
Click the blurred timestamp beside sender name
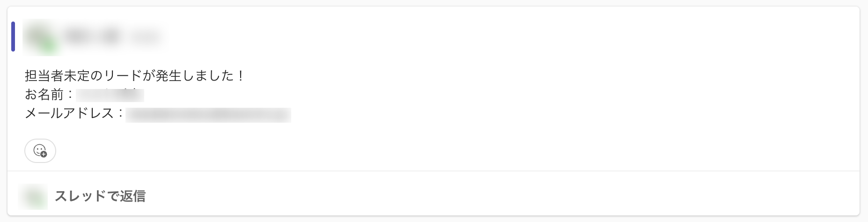[144, 37]
